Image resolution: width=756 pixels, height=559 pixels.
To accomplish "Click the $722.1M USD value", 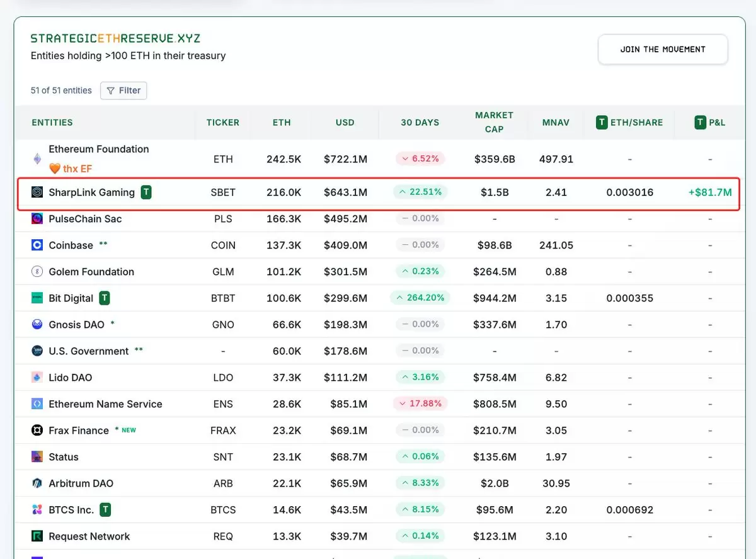I will tap(345, 159).
